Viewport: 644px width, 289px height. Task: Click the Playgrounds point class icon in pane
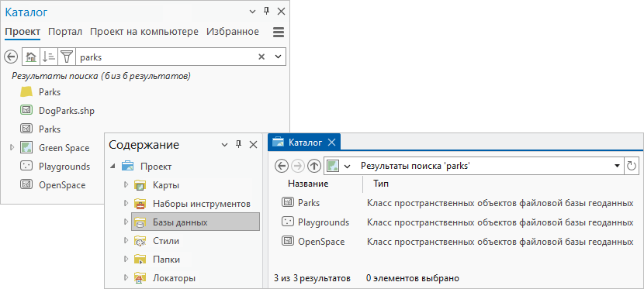(x=26, y=166)
